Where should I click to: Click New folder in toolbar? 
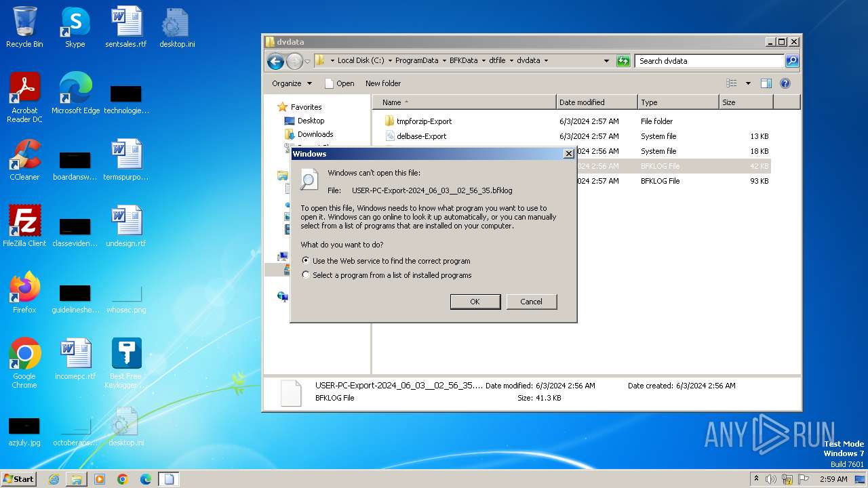tap(383, 83)
